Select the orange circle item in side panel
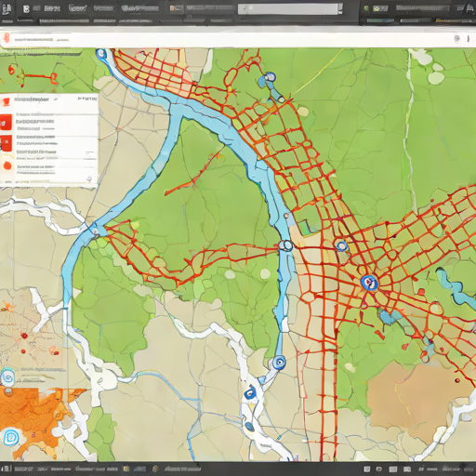This screenshot has height=476, width=476. (x=7, y=165)
